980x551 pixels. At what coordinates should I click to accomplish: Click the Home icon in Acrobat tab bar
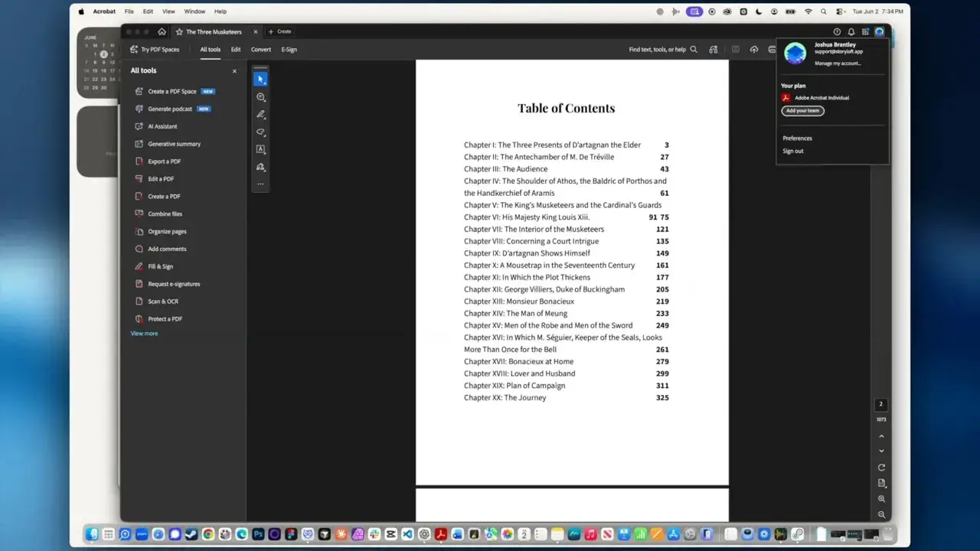point(162,31)
